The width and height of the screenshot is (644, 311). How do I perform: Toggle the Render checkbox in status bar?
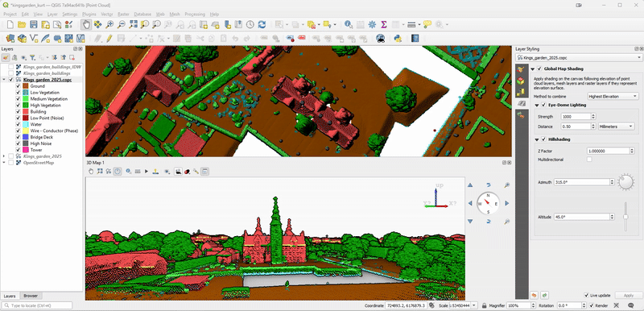point(592,305)
